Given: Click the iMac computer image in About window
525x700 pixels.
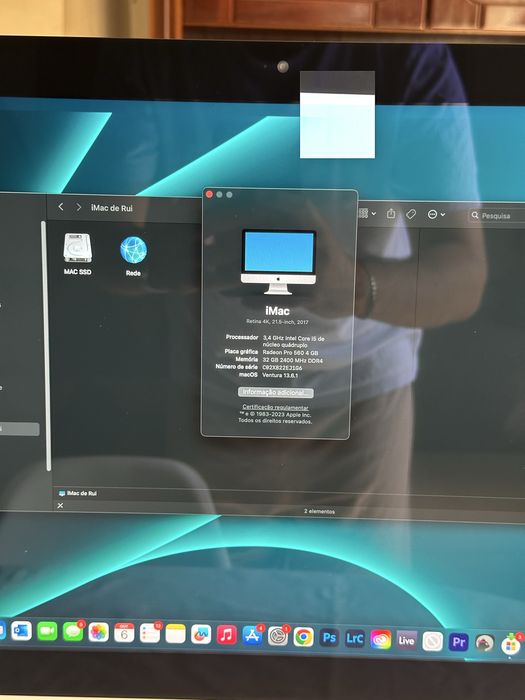Looking at the screenshot, I should (x=279, y=262).
